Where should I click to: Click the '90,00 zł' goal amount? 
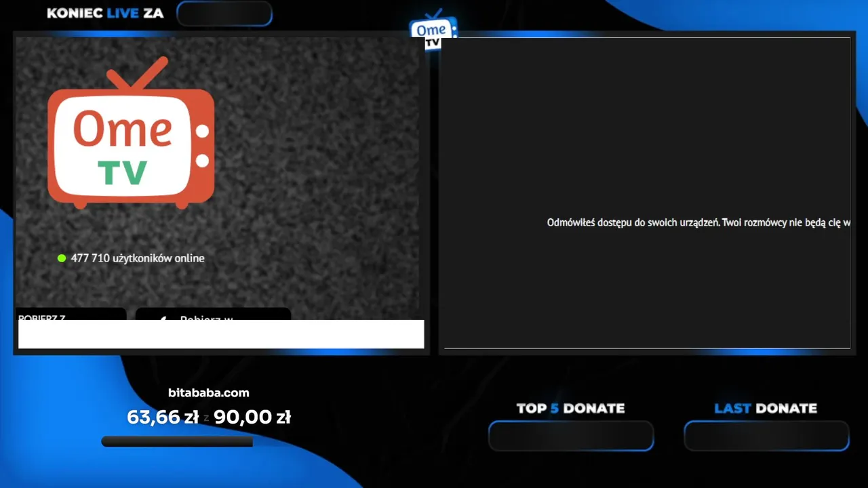(x=252, y=418)
